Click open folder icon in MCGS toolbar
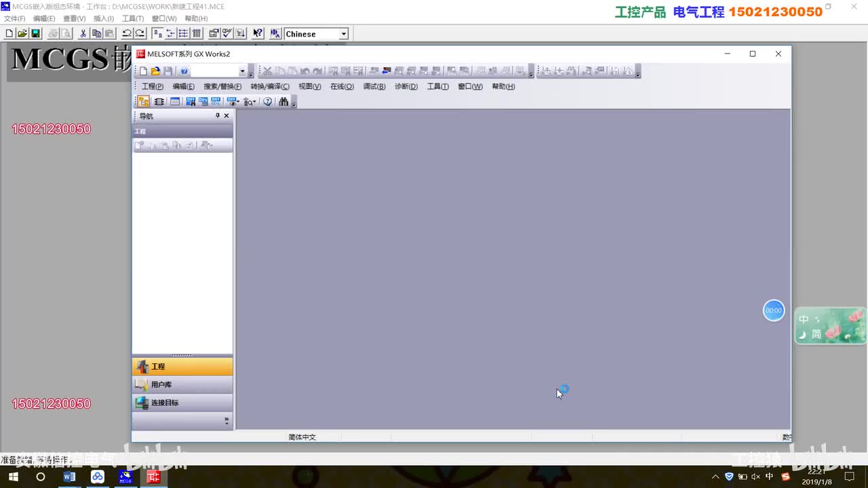868x488 pixels. tap(22, 34)
